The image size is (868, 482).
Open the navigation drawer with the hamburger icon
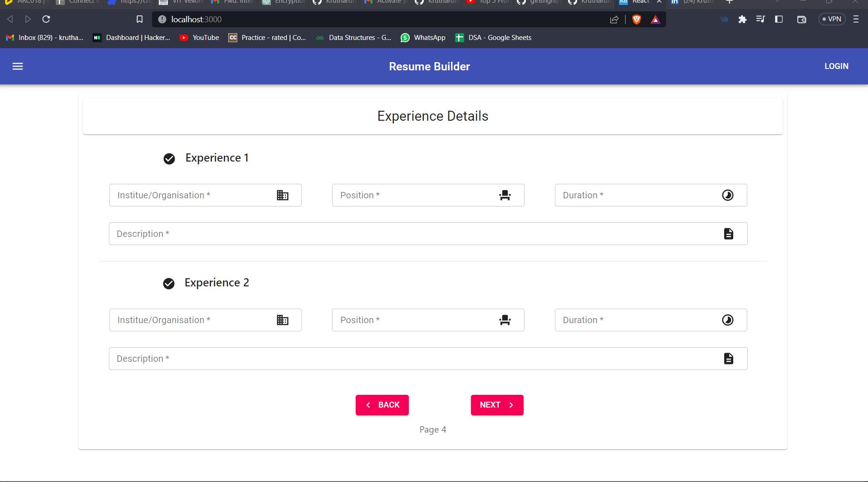(x=18, y=66)
